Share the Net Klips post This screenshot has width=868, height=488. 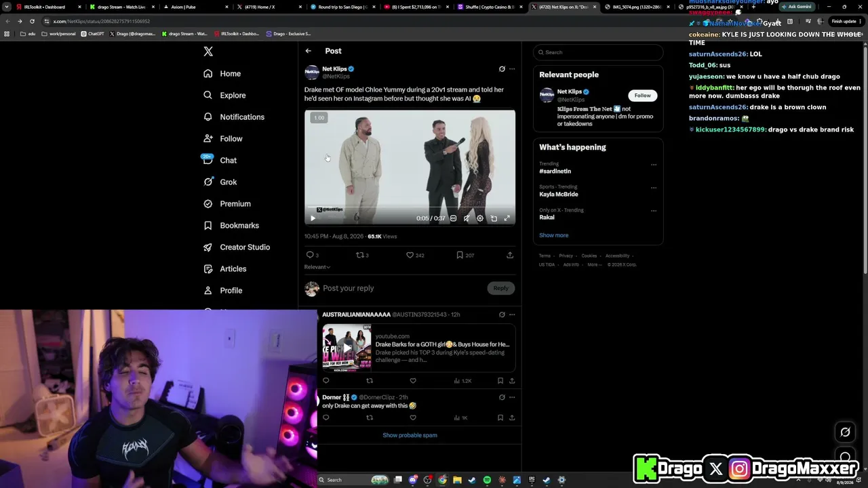(x=510, y=255)
